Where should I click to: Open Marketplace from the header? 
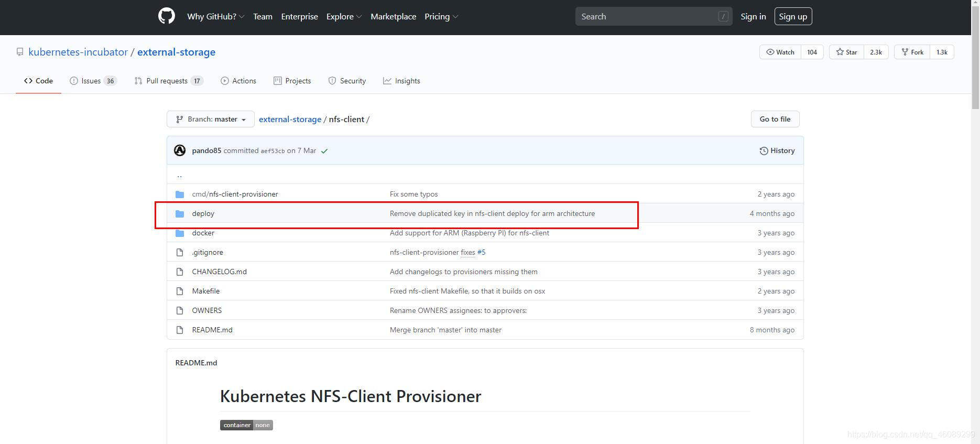393,16
